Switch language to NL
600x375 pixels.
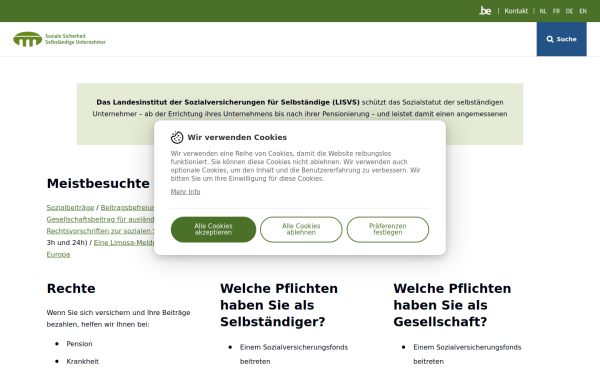tap(543, 11)
